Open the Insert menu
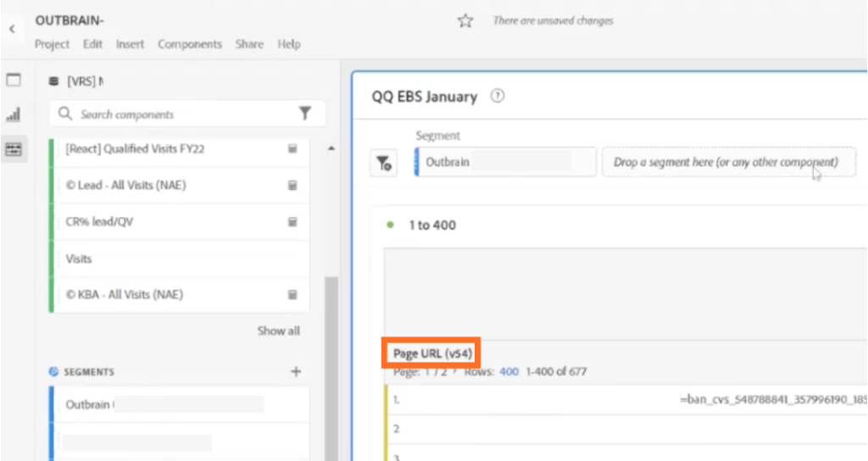This screenshot has height=461, width=868. 130,44
